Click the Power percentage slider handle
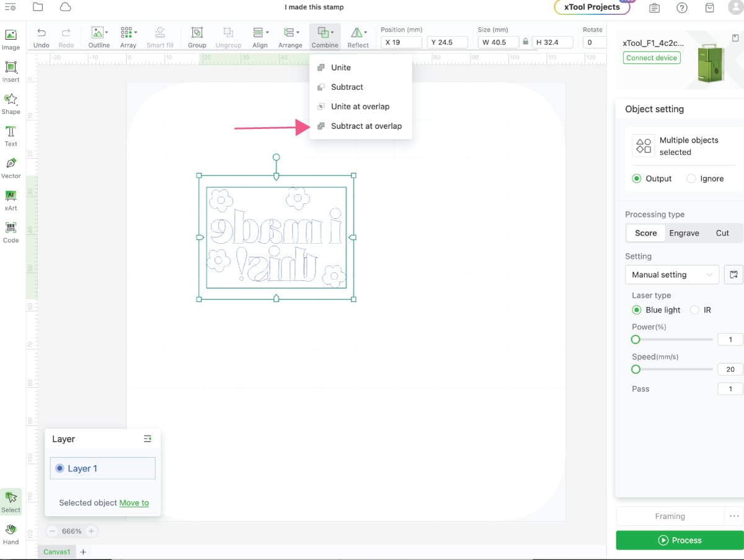The image size is (744, 560). [x=635, y=339]
